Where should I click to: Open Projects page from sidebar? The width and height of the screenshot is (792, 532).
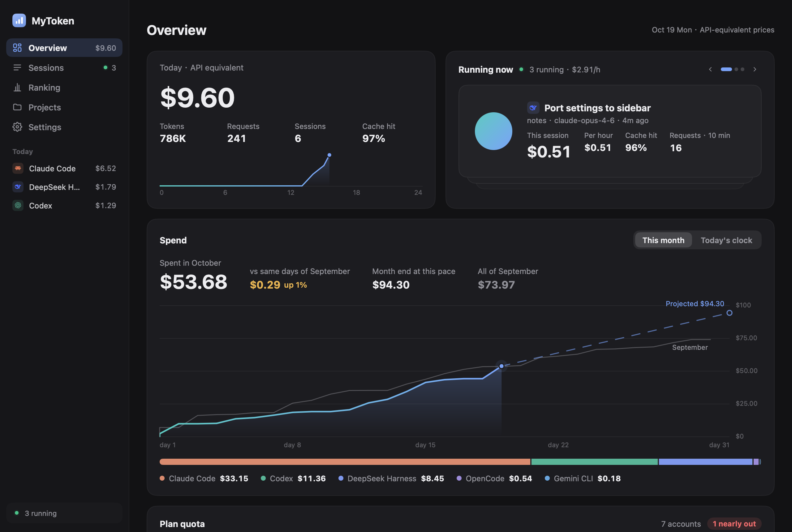coord(64,107)
